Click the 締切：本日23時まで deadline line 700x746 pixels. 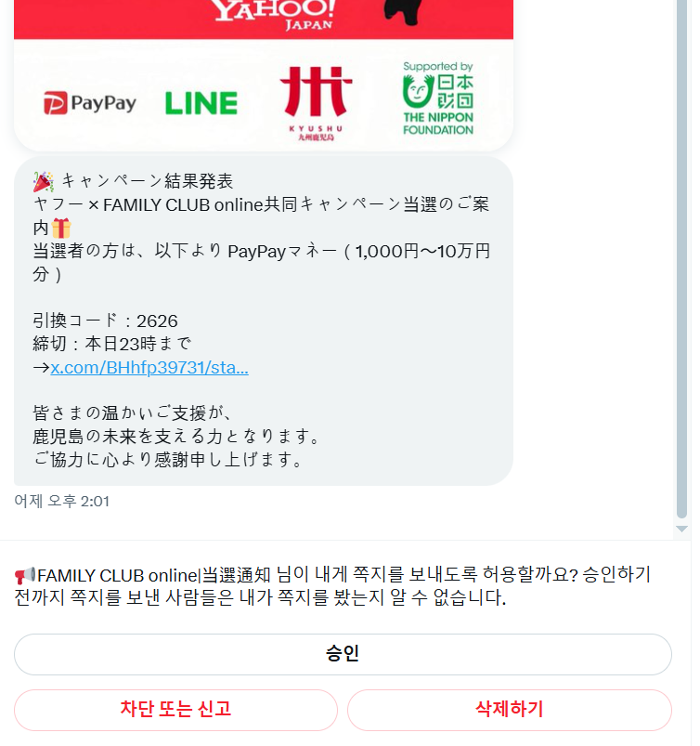[x=112, y=344]
